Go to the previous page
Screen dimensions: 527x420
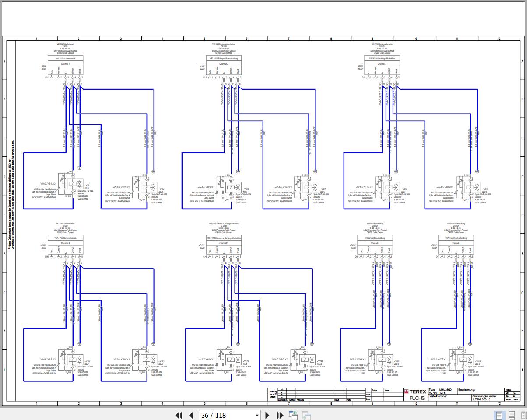pos(191,415)
